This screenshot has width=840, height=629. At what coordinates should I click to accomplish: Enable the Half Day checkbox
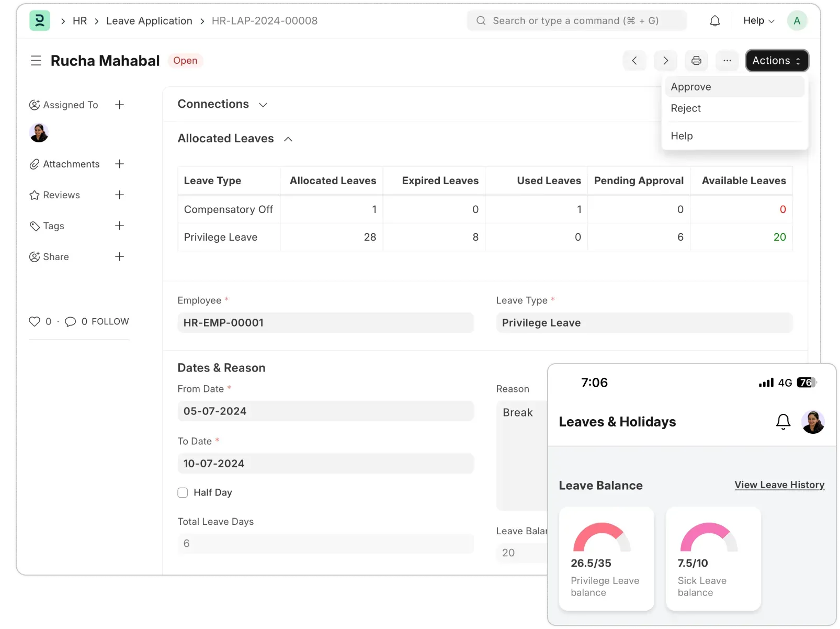click(183, 492)
